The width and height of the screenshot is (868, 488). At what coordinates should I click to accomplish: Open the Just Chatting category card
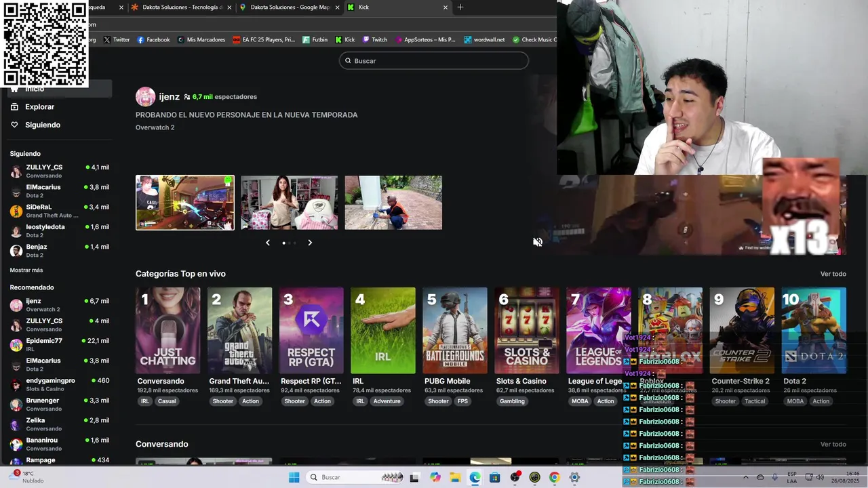click(167, 330)
